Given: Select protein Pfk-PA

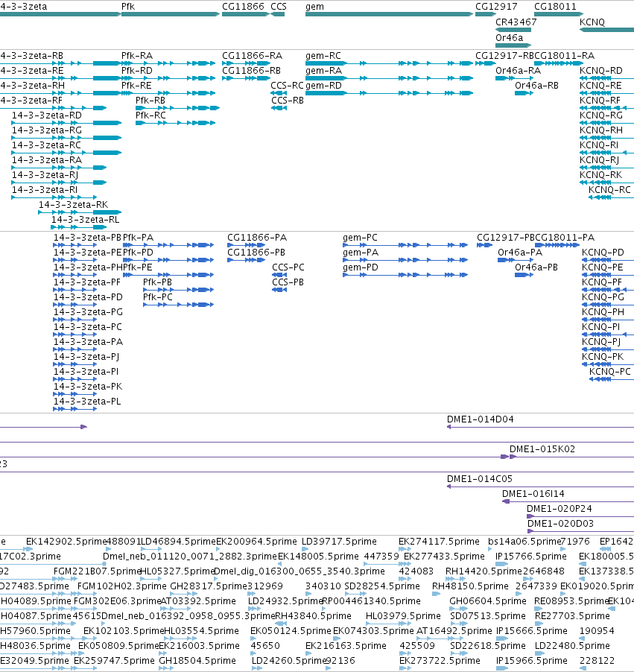Looking at the screenshot, I should (x=138, y=238).
